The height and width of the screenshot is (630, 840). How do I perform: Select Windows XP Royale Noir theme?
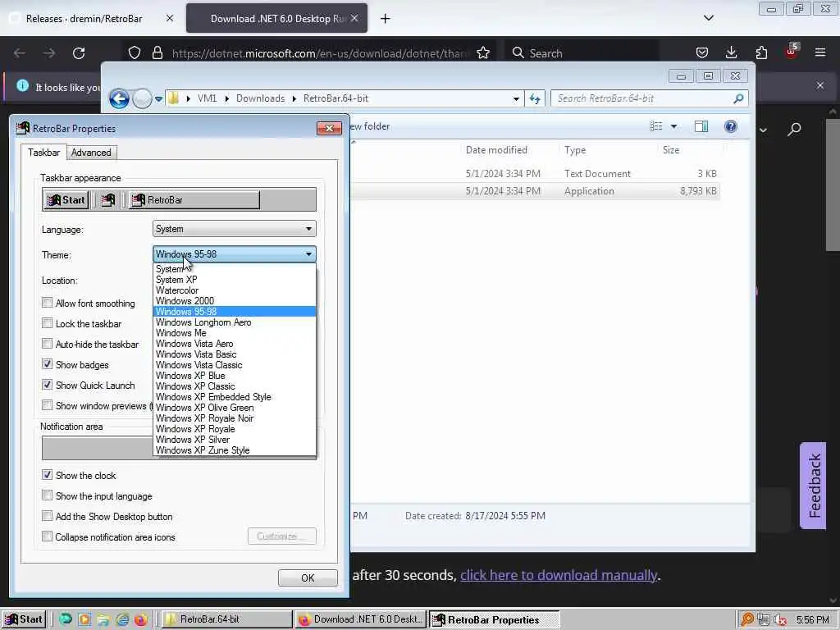[235, 418]
